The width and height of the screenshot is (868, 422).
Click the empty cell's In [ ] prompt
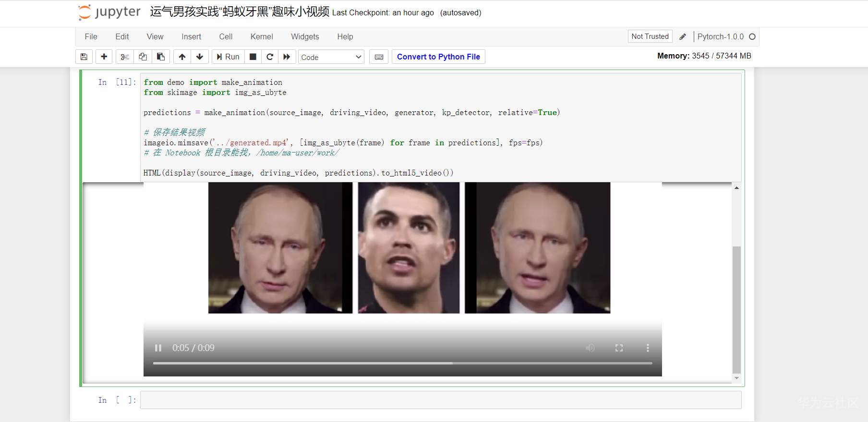click(117, 400)
